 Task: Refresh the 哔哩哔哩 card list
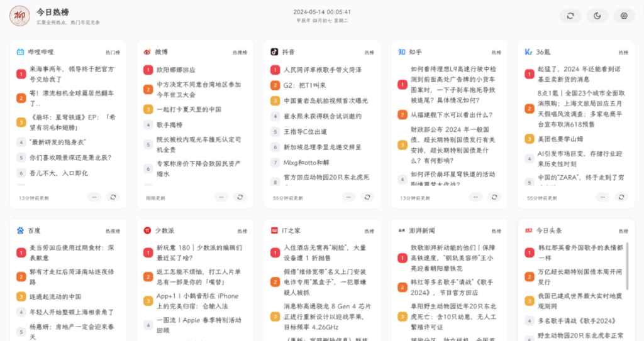point(113,197)
